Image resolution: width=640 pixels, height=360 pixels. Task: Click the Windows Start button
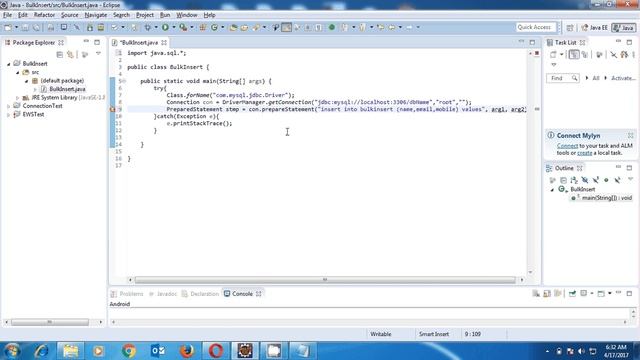coord(12,351)
